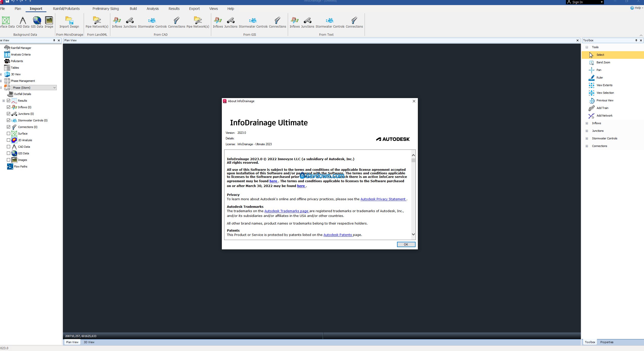Screen dimensions: 644x351
Task: Open Tables in tree view
Action: tap(12, 68)
